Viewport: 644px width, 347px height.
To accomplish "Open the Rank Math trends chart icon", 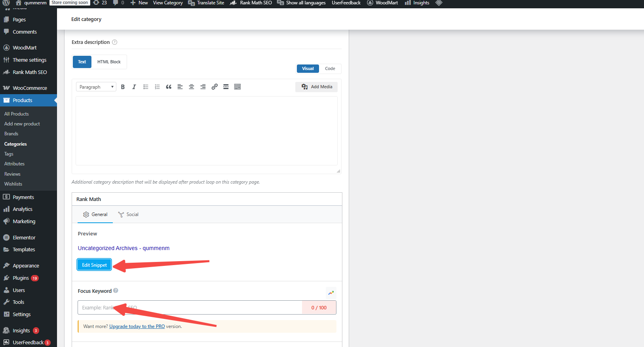I will coord(331,293).
